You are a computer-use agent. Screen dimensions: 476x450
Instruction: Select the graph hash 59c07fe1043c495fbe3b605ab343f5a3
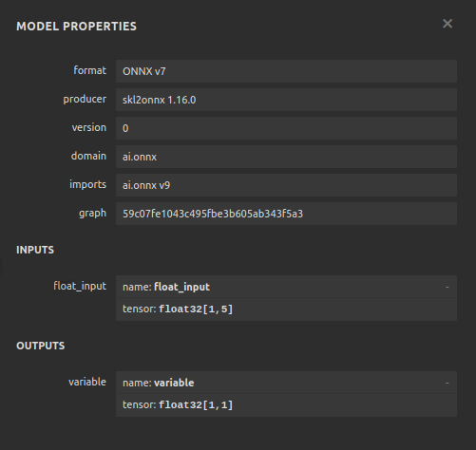click(286, 214)
